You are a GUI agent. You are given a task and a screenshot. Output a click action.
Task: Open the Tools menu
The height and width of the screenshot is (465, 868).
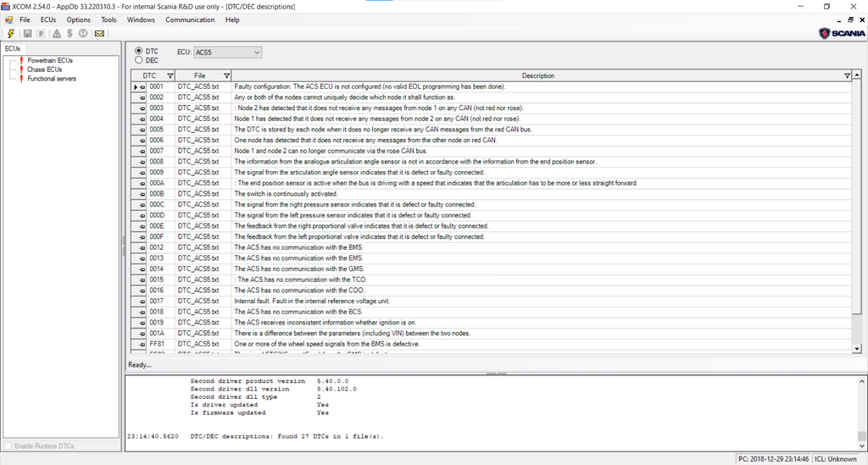click(x=108, y=20)
